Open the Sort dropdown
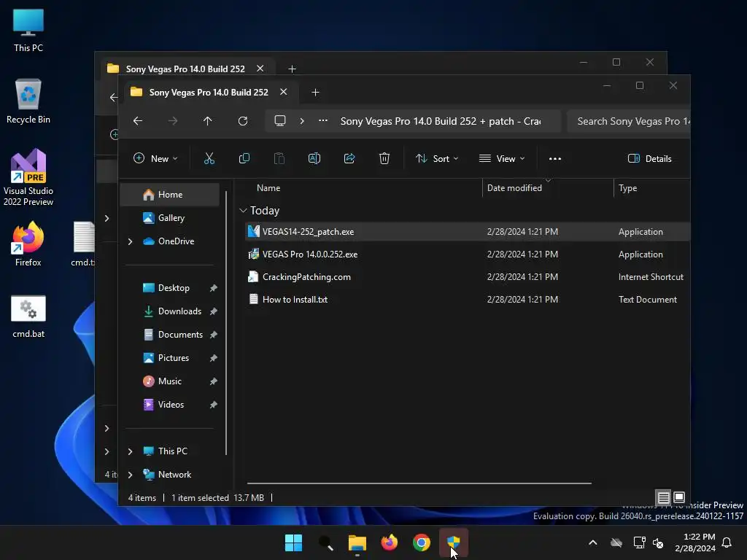 click(437, 158)
